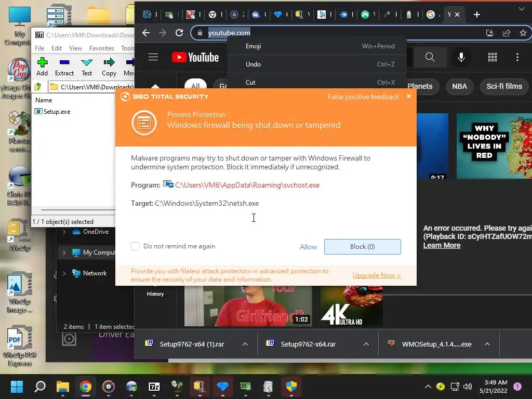The width and height of the screenshot is (532, 399).
Task: Click Learn More error link
Action: click(x=442, y=245)
